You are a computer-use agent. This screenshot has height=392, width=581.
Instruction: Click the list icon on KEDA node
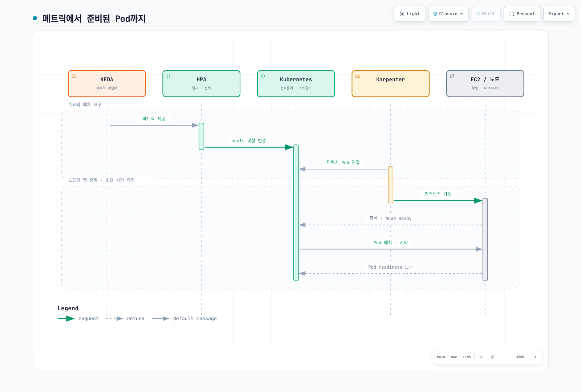click(74, 76)
